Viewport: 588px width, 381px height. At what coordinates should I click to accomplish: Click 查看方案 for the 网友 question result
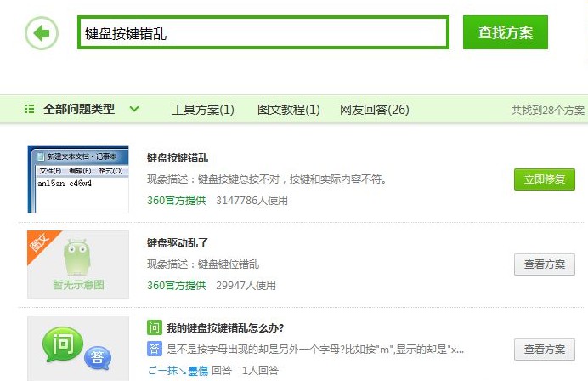tap(544, 350)
